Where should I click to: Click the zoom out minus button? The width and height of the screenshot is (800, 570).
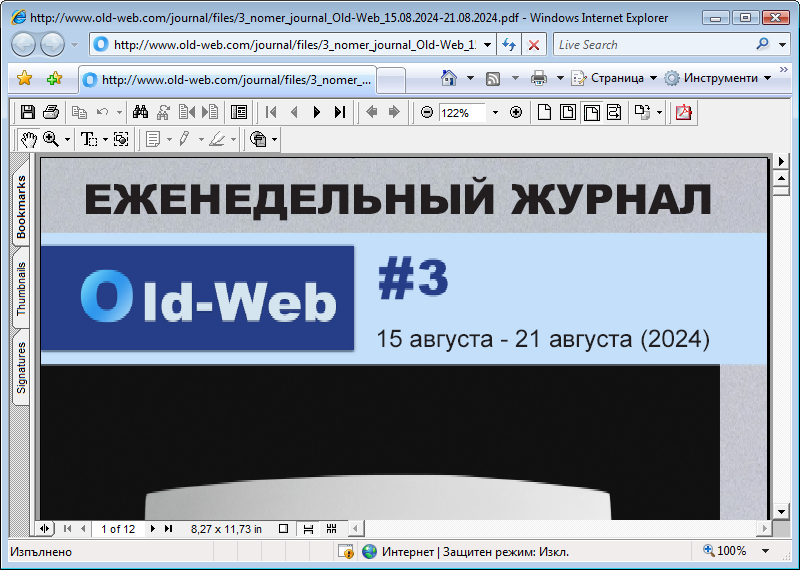tap(427, 112)
